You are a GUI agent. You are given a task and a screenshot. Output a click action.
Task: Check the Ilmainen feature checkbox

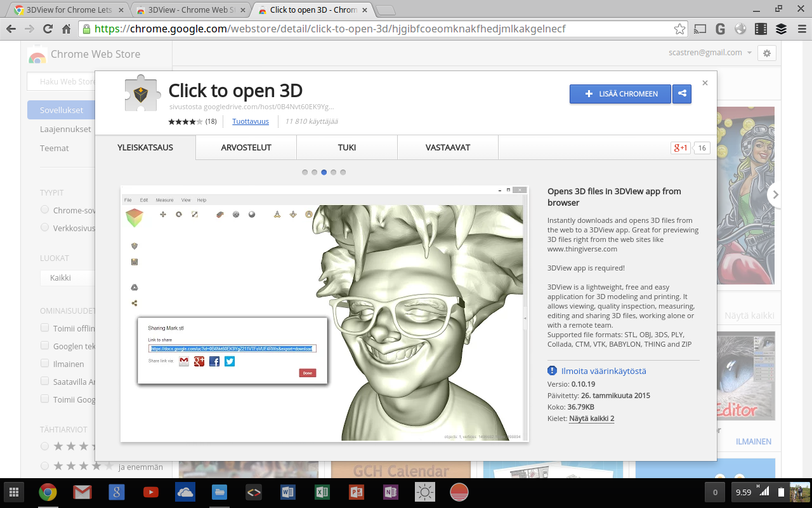tap(44, 363)
